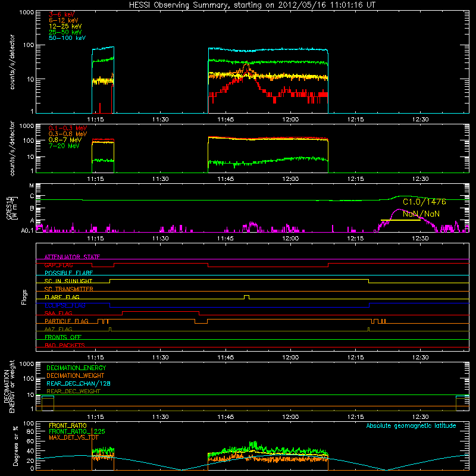Click the 12:30 tick label under decimation plot
The height and width of the screenshot is (476, 476).
(421, 417)
